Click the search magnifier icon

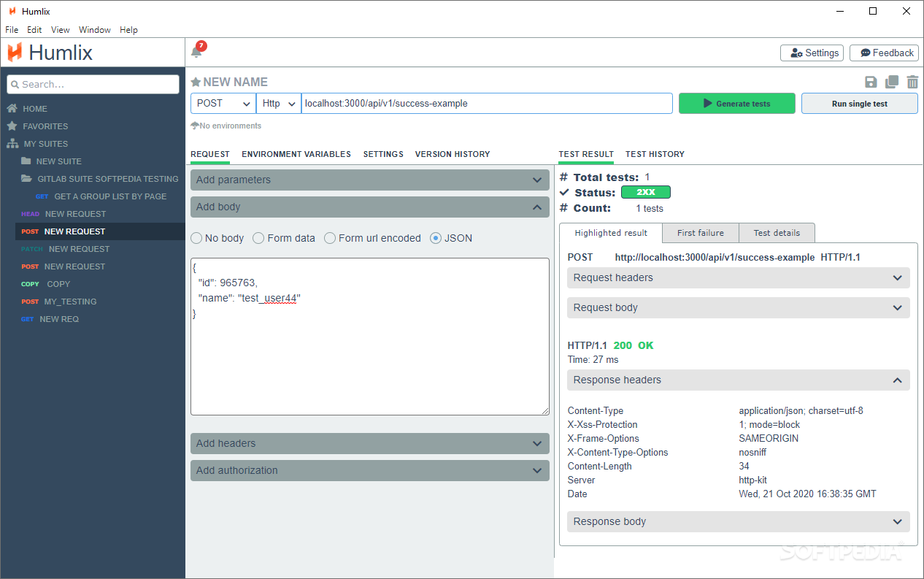pyautogui.click(x=15, y=85)
